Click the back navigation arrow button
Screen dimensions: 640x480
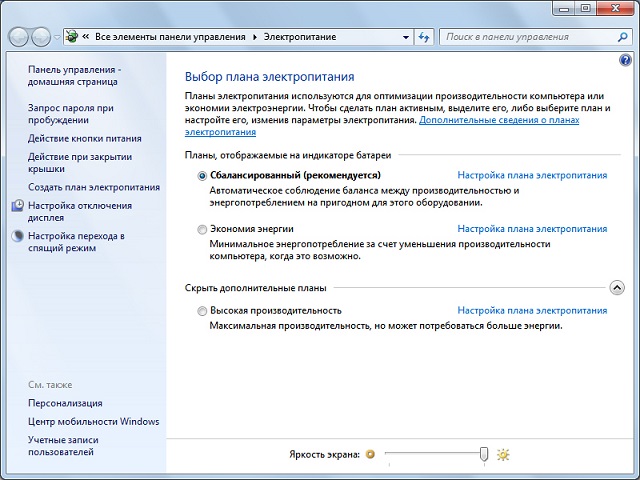18,37
